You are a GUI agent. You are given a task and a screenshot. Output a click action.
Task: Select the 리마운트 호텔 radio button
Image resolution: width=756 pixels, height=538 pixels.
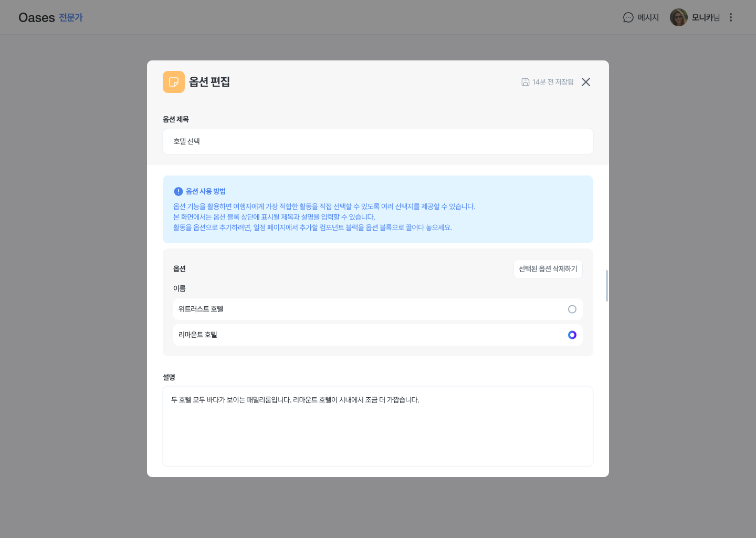(572, 335)
